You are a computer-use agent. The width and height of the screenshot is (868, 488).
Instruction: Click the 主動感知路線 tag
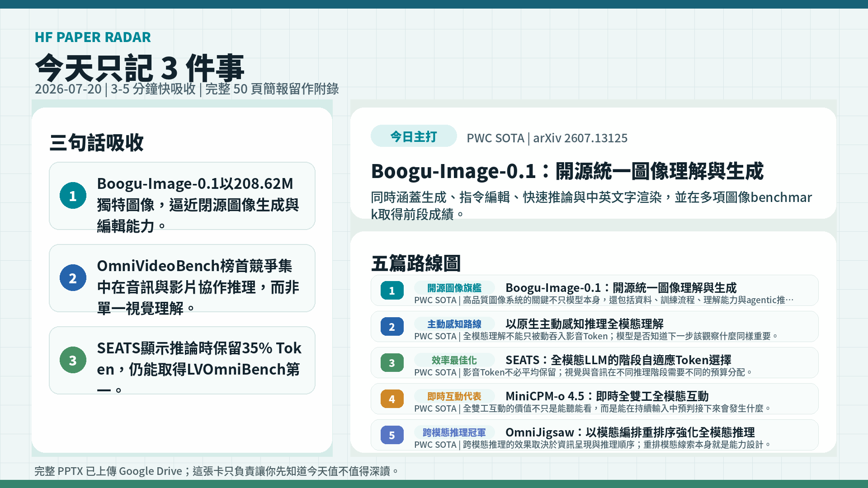tap(454, 324)
